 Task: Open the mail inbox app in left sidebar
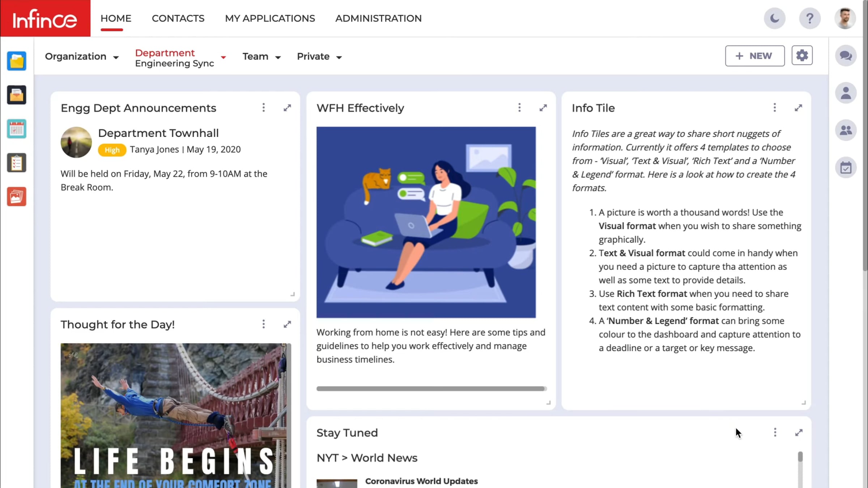click(17, 95)
